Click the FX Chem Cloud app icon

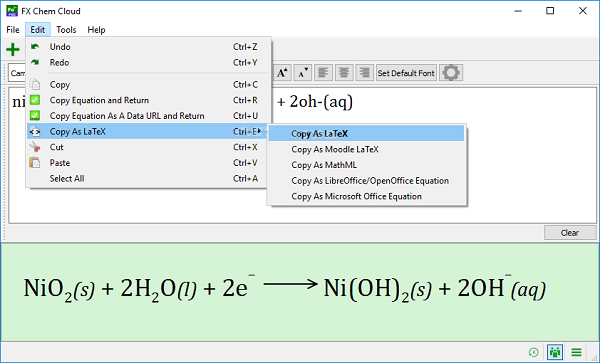[x=12, y=11]
